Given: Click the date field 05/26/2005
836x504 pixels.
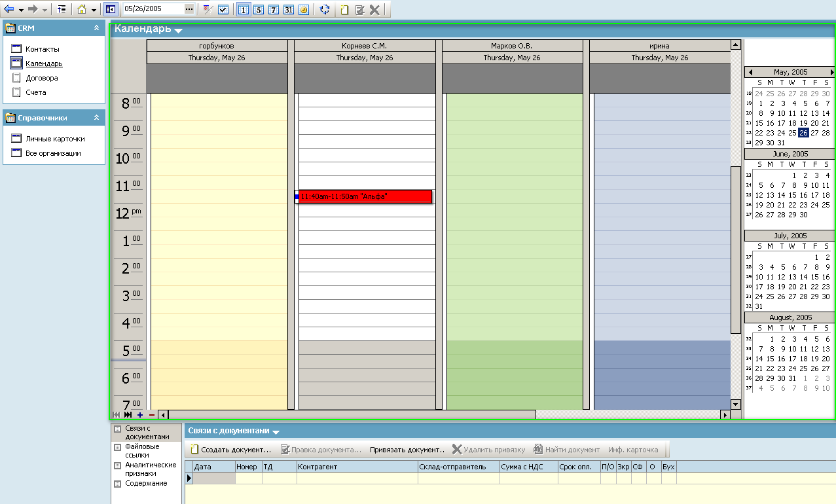Looking at the screenshot, I should [x=153, y=9].
